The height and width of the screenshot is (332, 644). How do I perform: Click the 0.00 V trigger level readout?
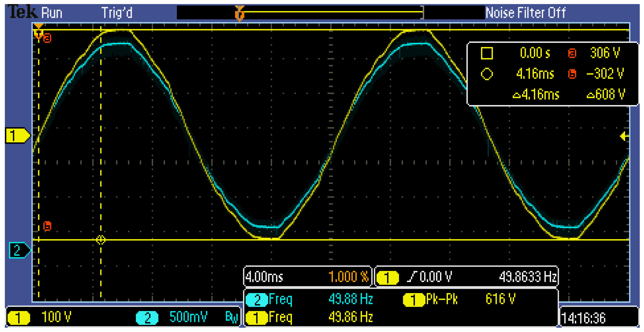[436, 277]
